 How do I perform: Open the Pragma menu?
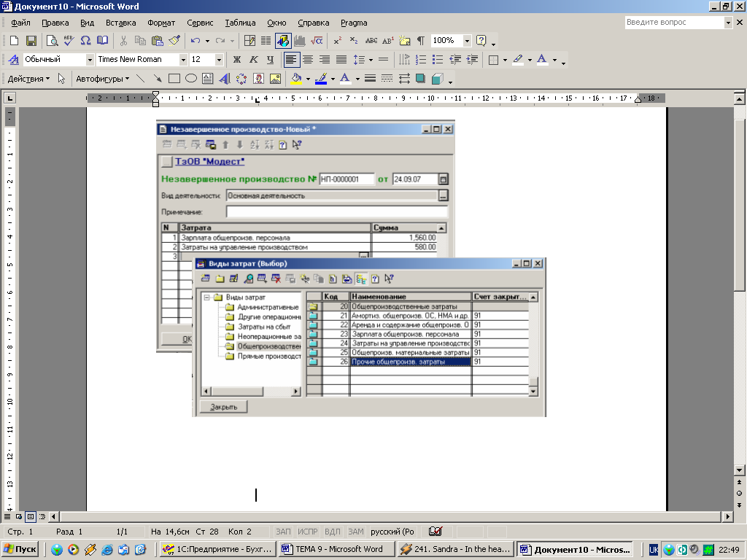pyautogui.click(x=354, y=23)
